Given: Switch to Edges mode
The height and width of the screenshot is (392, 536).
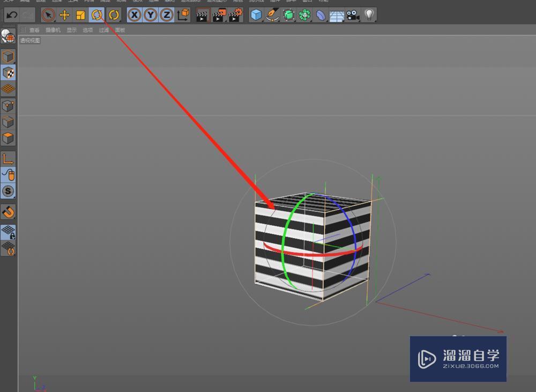Looking at the screenshot, I should pyautogui.click(x=8, y=122).
